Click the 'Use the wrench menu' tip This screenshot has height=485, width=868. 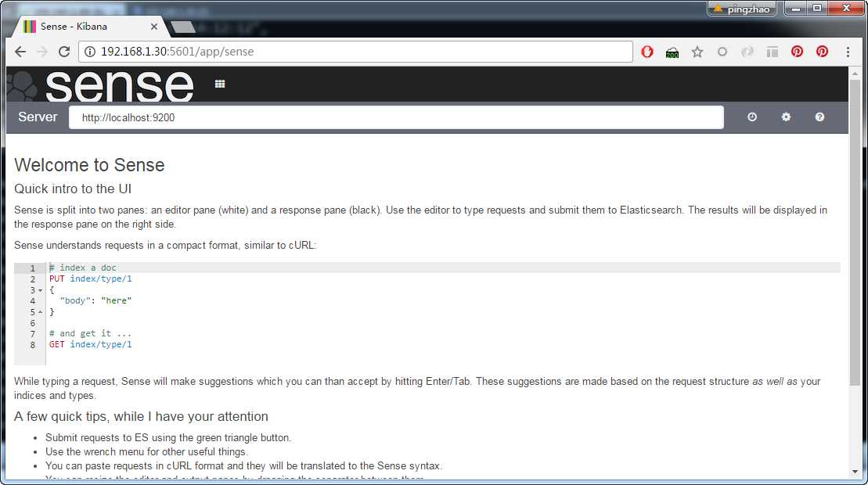pyautogui.click(x=146, y=452)
